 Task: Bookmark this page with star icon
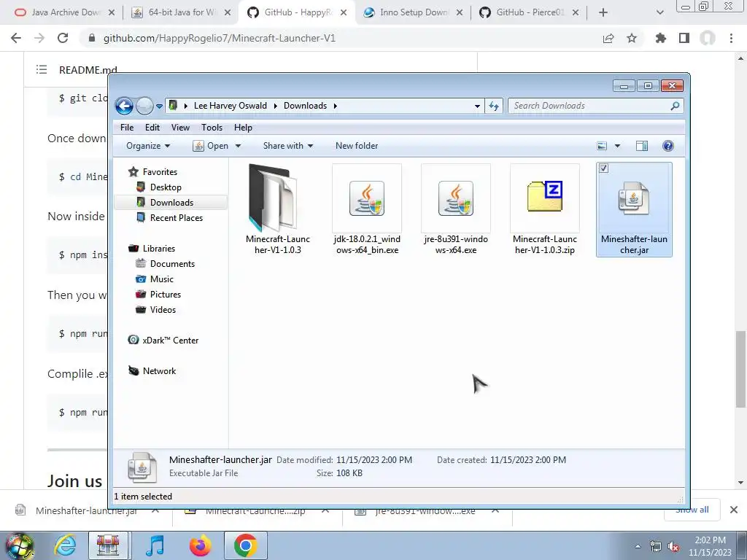(632, 38)
